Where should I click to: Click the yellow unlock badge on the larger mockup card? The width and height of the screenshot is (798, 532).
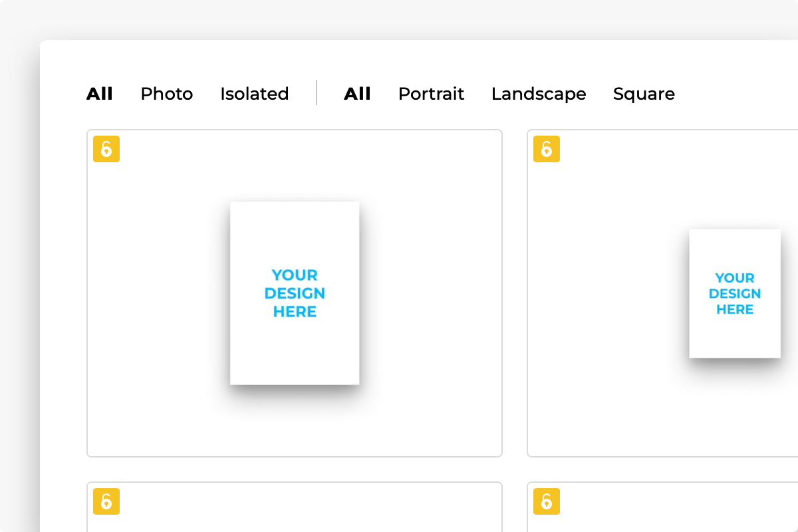106,149
